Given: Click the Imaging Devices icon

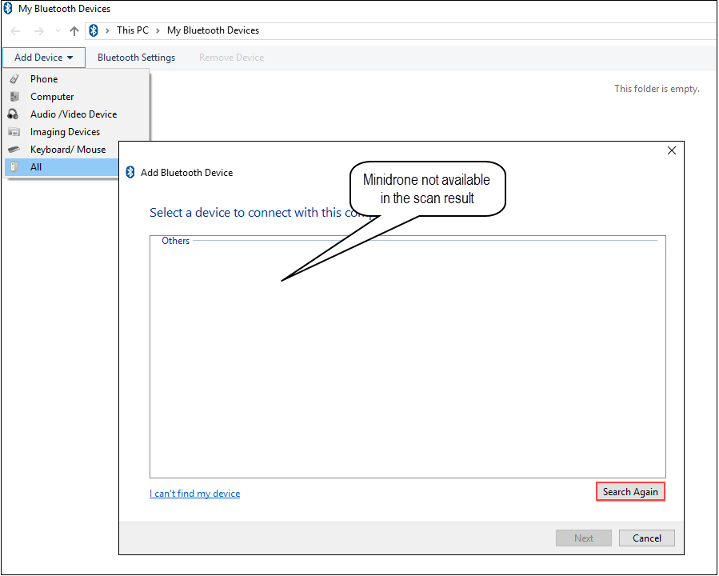Looking at the screenshot, I should tap(14, 132).
